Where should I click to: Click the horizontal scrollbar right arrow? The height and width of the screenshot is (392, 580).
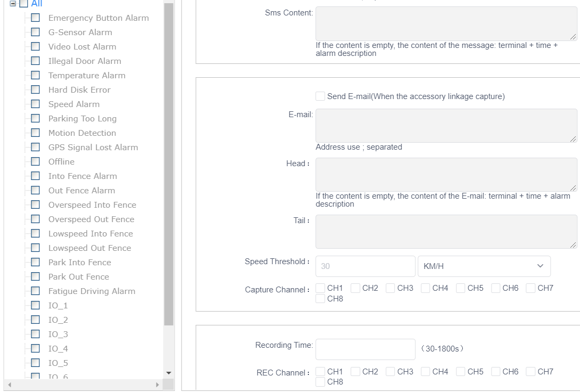158,385
